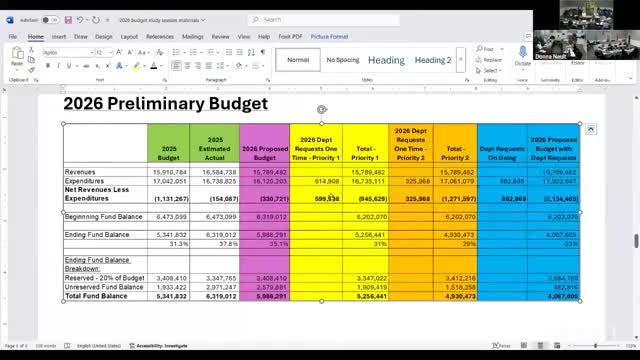The height and width of the screenshot is (360, 640).
Task: Click the Numbering list icon
Action: [193, 52]
